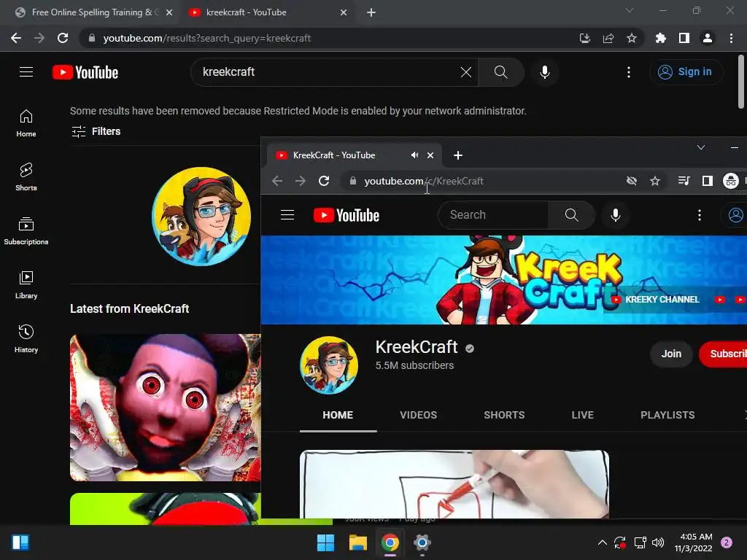Screen dimensions: 747x560
Task: Click the Incognito profile icon
Action: point(731,181)
